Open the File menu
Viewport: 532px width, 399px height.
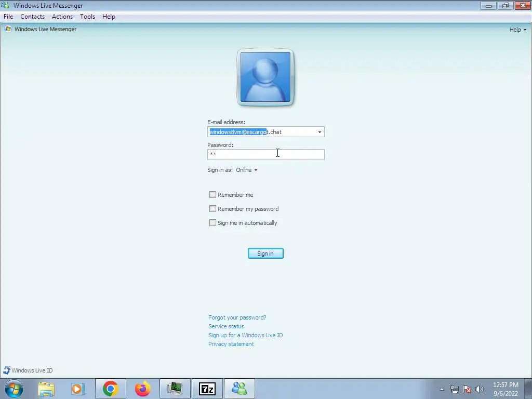[x=8, y=16]
